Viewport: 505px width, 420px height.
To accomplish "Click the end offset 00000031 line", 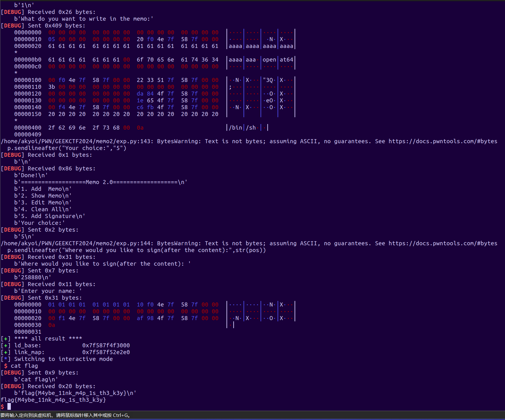I will (28, 332).
